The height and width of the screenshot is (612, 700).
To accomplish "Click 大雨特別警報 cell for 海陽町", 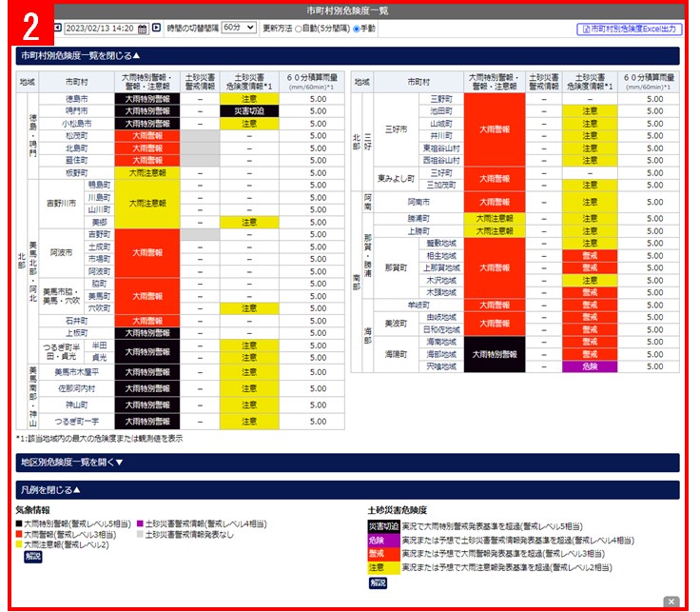I will [x=495, y=354].
